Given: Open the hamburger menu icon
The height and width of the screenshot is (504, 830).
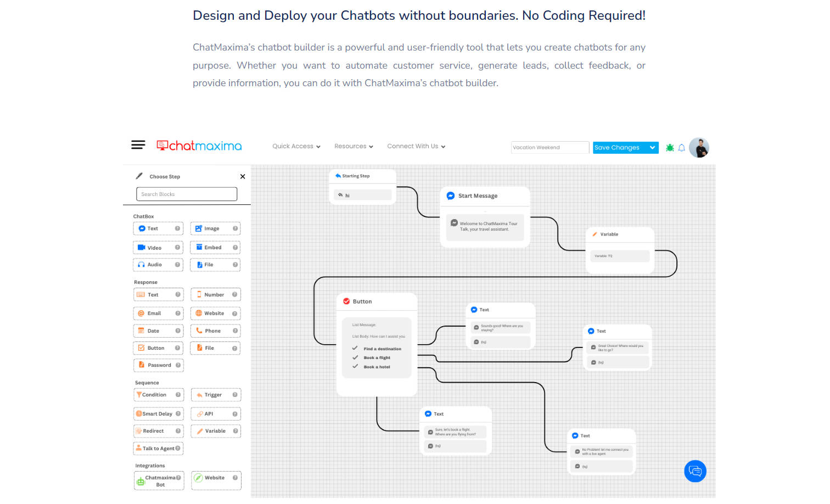Looking at the screenshot, I should click(138, 145).
